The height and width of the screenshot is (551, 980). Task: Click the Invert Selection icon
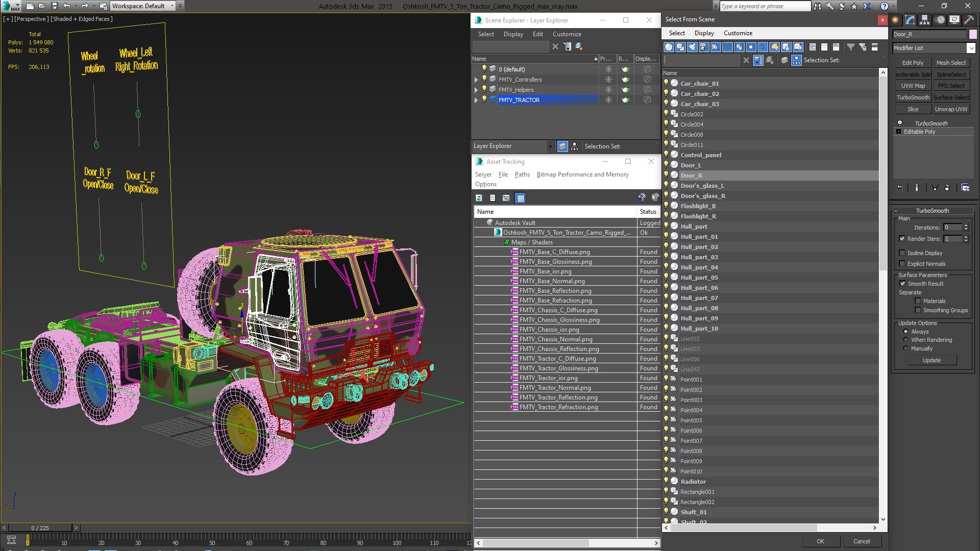point(836,47)
